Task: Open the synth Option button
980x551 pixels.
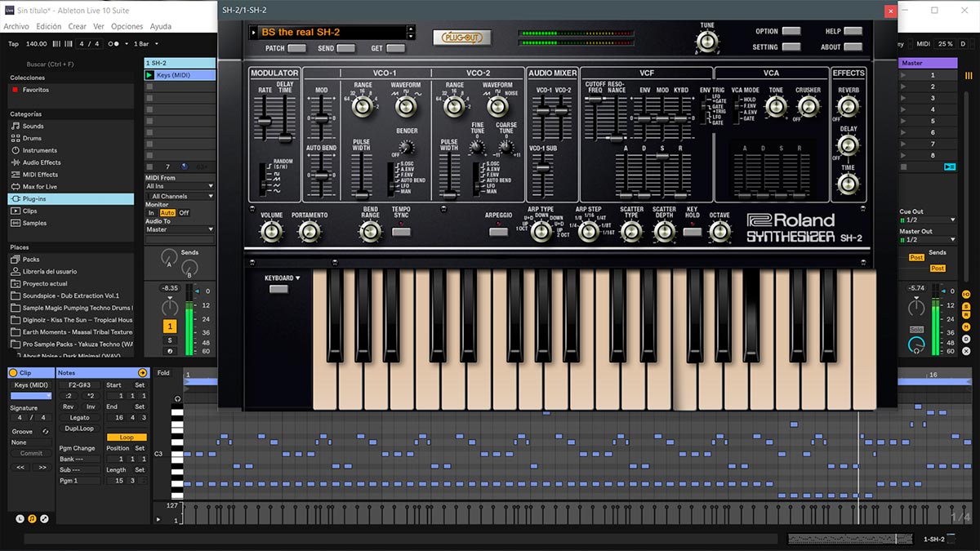Action: tap(791, 32)
